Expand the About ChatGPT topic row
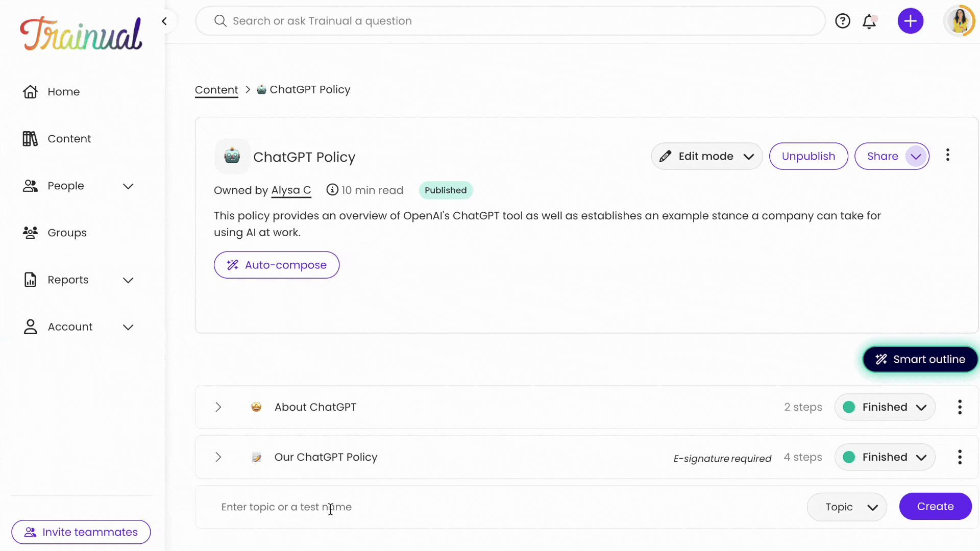Screen dimensions: 980x551 tap(218, 407)
